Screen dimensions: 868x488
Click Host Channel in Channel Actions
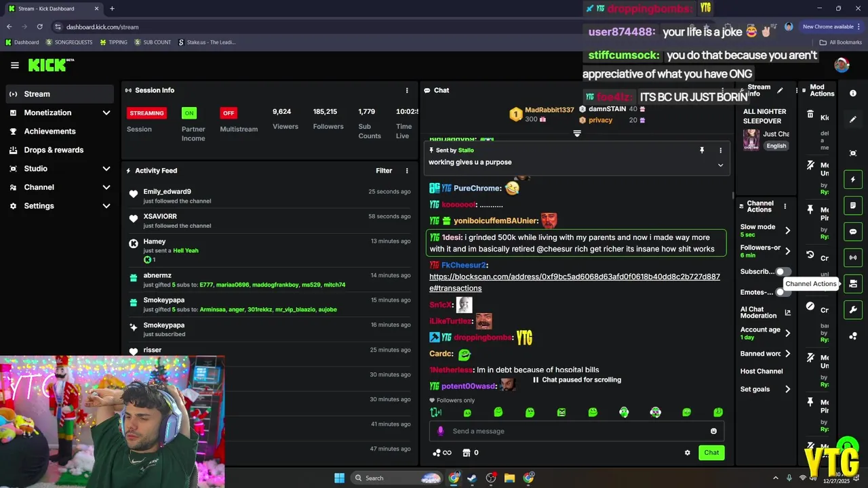(762, 371)
